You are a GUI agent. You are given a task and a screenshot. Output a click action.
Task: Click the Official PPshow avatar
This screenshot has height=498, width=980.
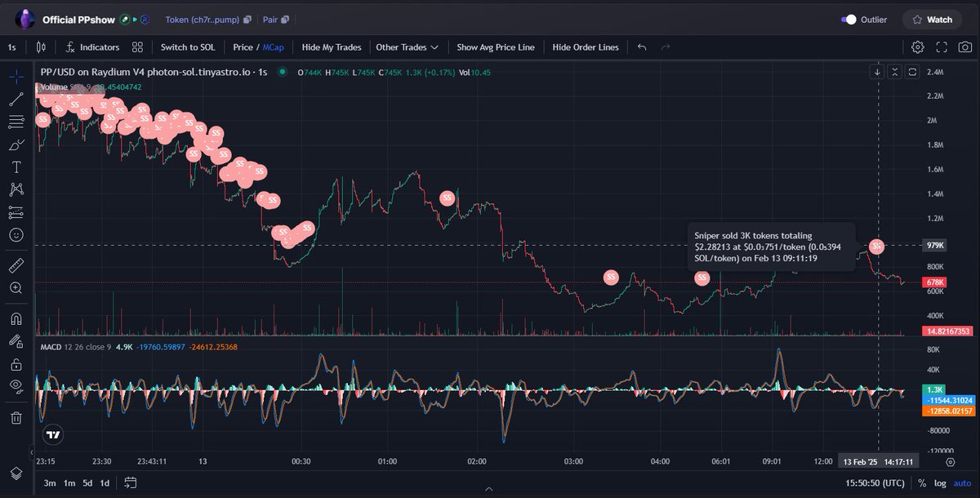(24, 19)
